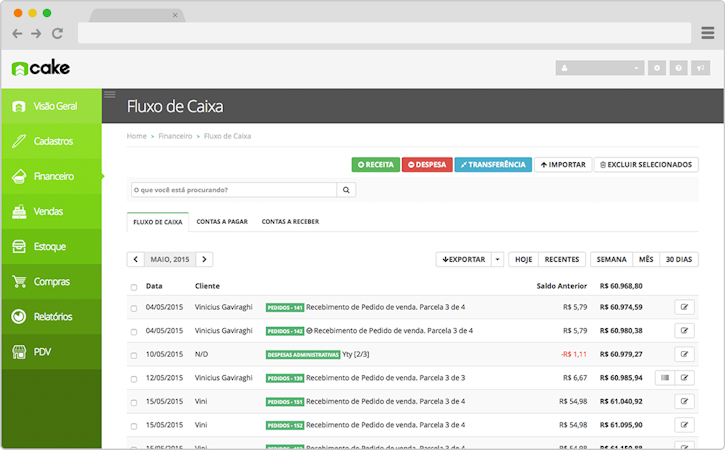Filter by Mês

(646, 259)
